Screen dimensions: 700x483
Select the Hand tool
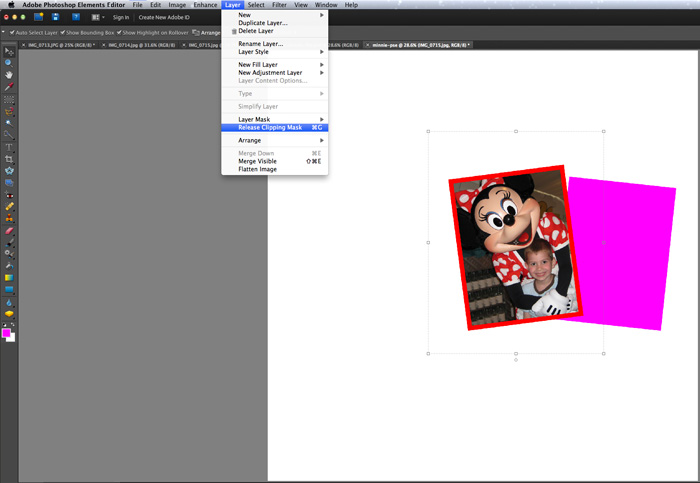point(9,75)
